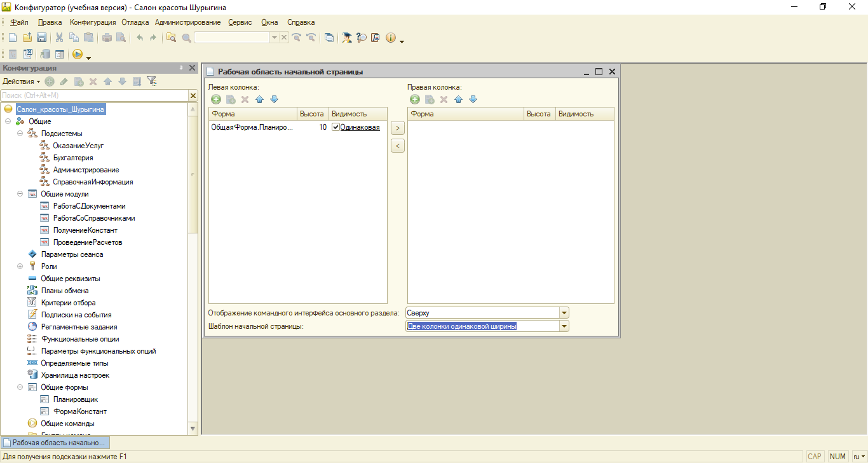Open the Администрирование menu
Screen dimensions: 868x463
[x=188, y=22]
